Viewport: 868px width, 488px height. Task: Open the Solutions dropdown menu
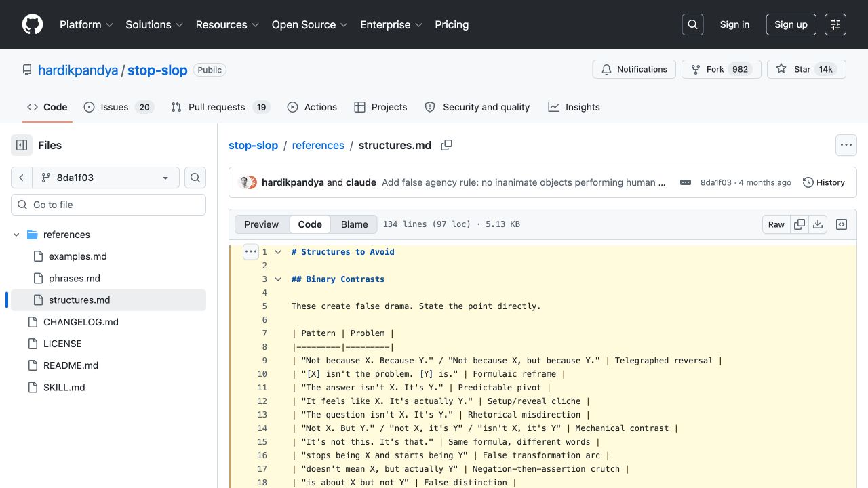154,24
